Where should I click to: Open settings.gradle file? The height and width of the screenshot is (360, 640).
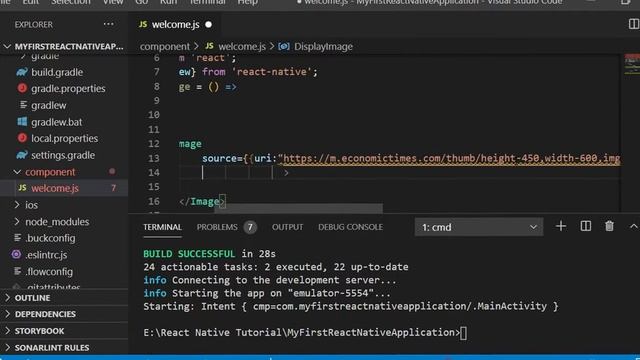pos(63,155)
